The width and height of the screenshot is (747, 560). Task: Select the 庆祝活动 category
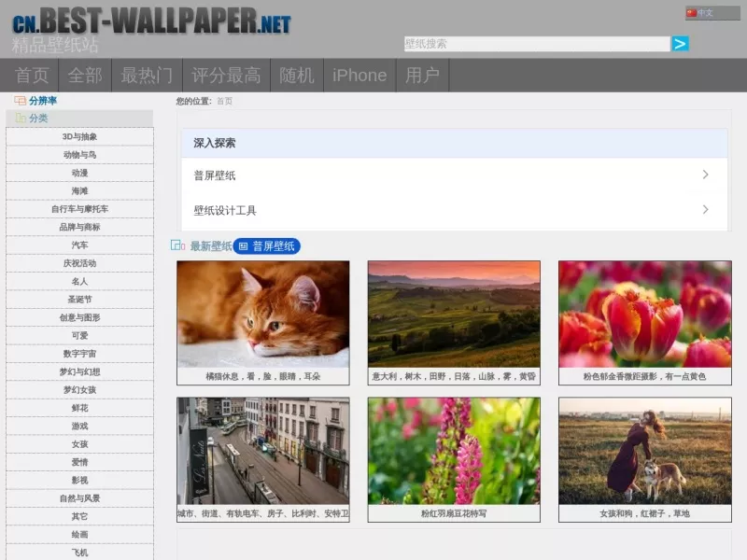(79, 263)
